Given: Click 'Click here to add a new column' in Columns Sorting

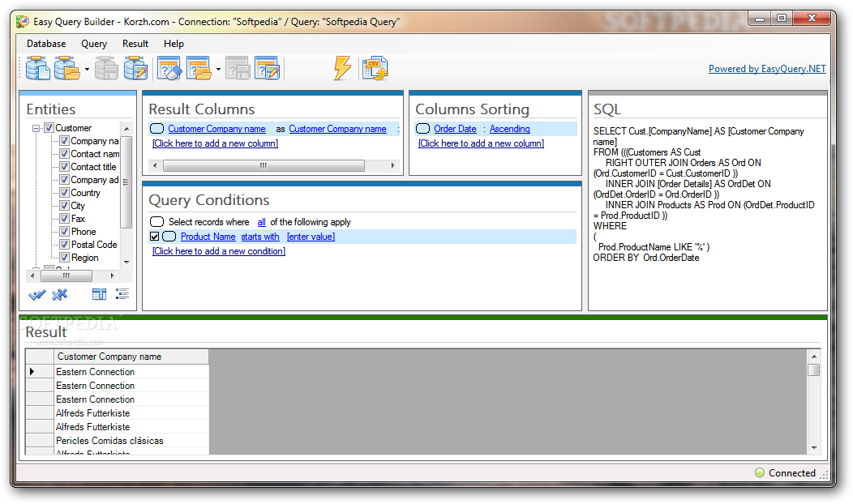Looking at the screenshot, I should pyautogui.click(x=482, y=143).
